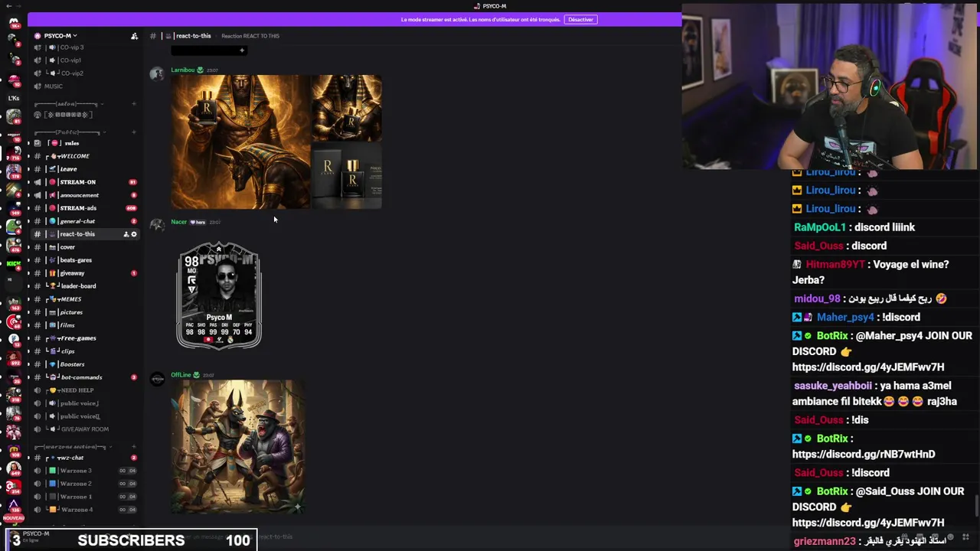This screenshot has width=980, height=551.
Task: Open the beats-gares channel
Action: [84, 260]
